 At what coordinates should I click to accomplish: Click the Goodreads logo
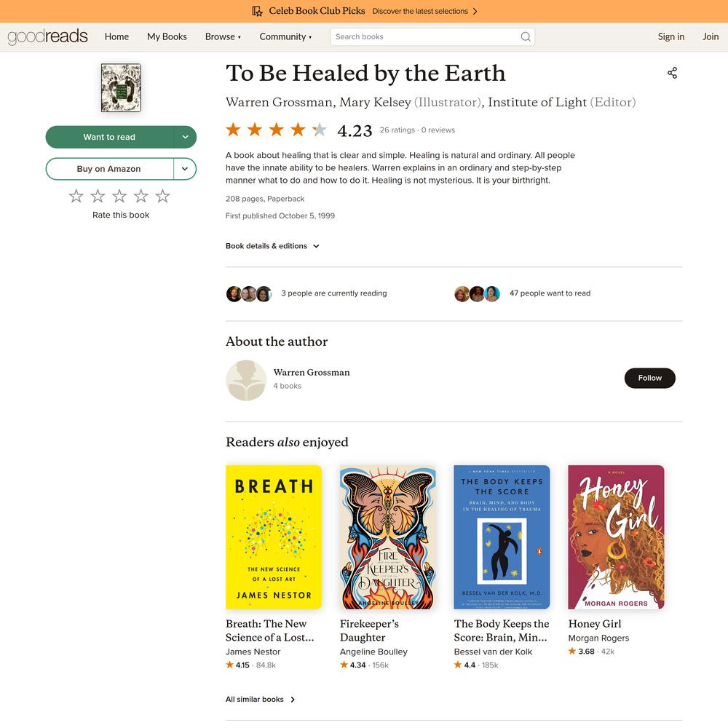[x=47, y=36]
